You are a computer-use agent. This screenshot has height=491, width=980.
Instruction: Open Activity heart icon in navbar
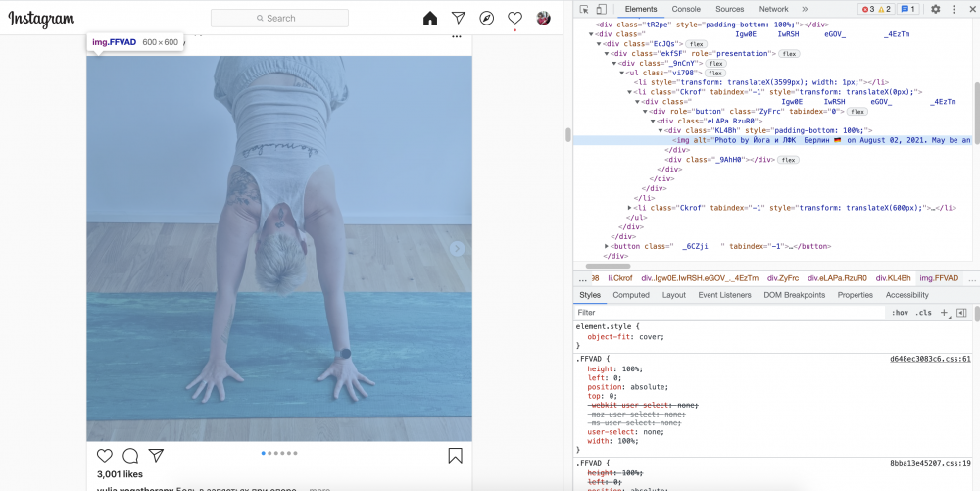pyautogui.click(x=514, y=18)
